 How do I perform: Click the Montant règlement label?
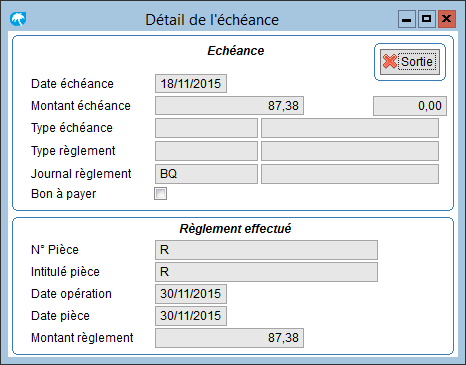pos(82,338)
